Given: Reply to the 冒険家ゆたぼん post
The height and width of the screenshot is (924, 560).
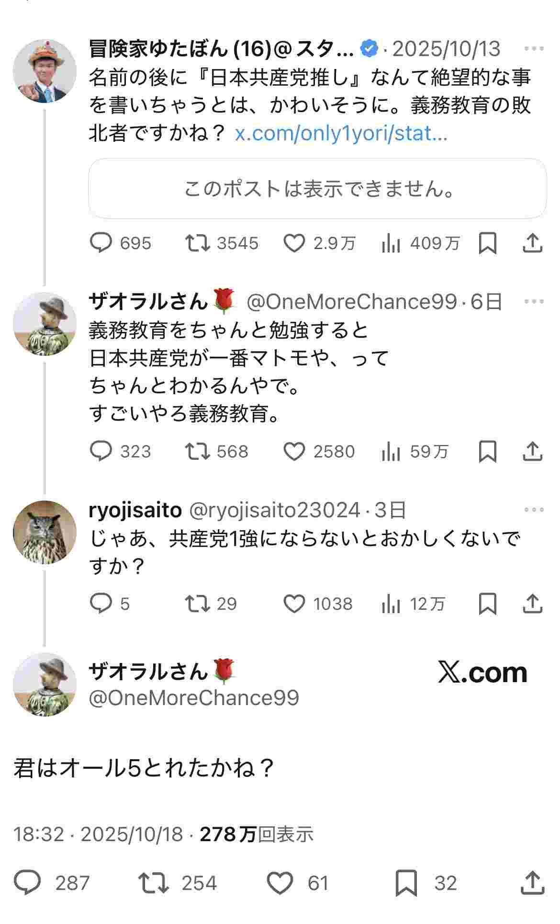Looking at the screenshot, I should (101, 243).
